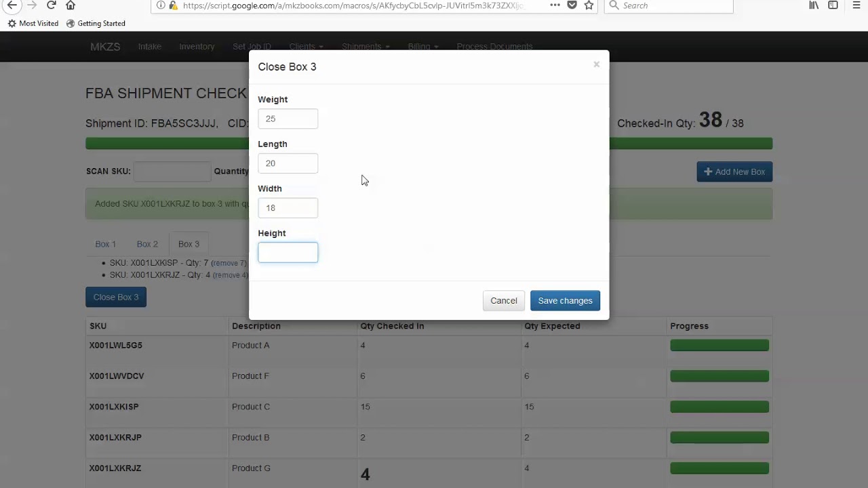Click the browser Search box
Screen dimensions: 868x488
(669, 5)
